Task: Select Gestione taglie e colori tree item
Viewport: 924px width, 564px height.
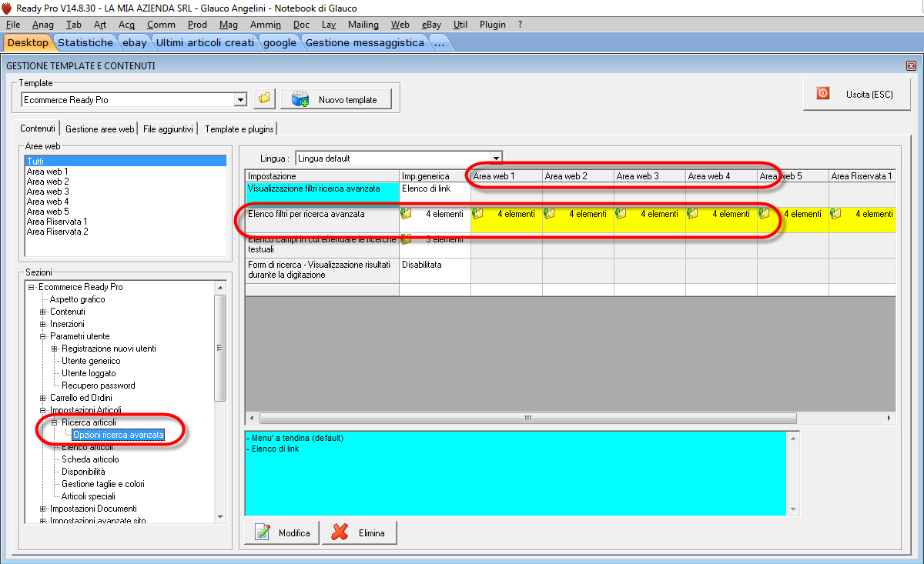Action: point(103,484)
